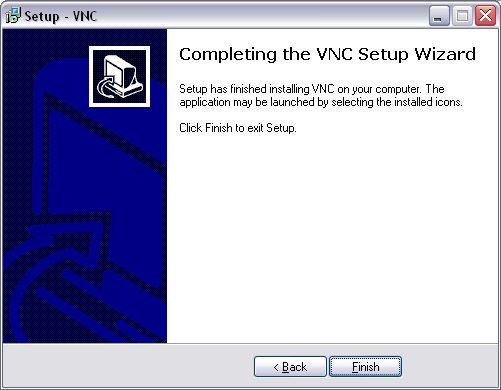Click the empty title bar area beside the window title
The image size is (501, 390).
click(x=260, y=15)
